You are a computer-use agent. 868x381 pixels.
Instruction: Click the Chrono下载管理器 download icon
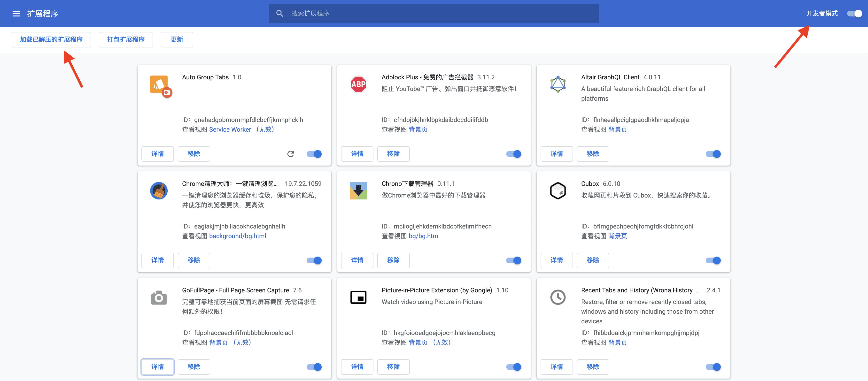pyautogui.click(x=358, y=191)
